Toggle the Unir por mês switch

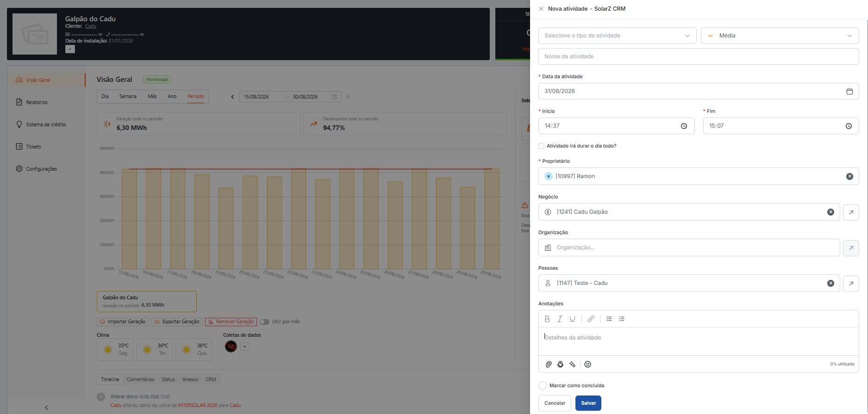tap(264, 321)
